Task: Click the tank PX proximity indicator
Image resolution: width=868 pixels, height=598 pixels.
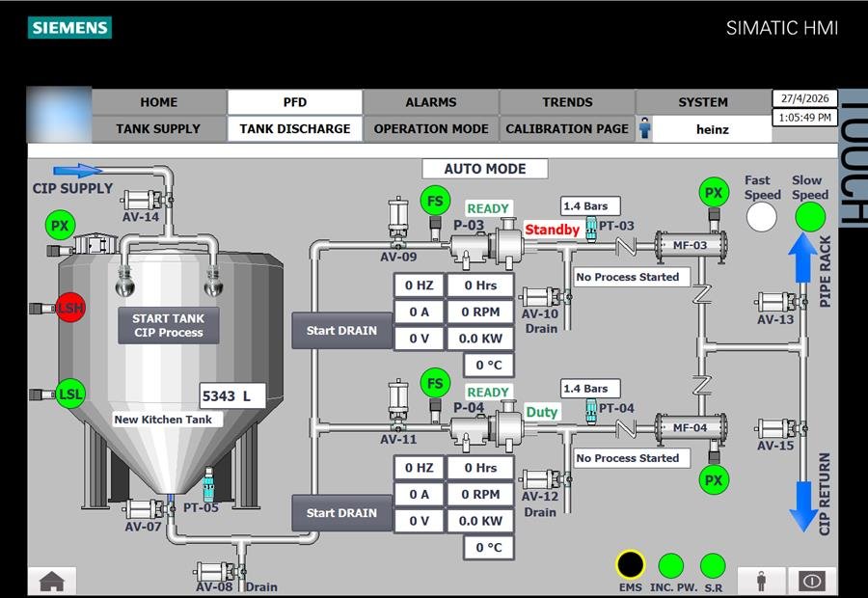Action: coord(60,226)
